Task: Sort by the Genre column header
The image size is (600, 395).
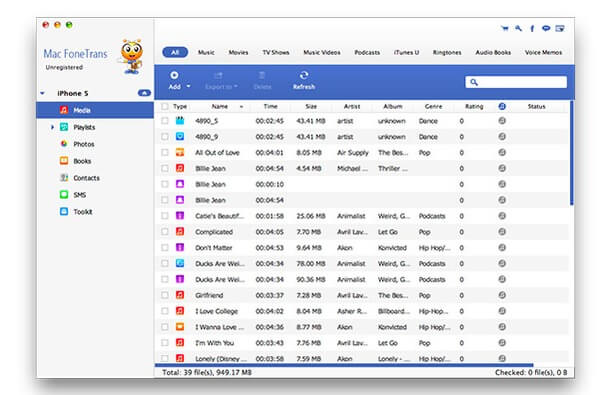Action: 433,106
